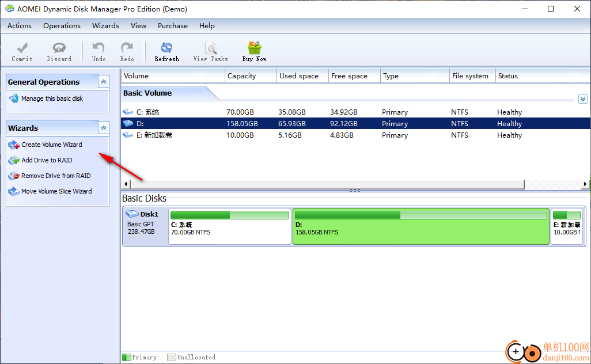
Task: Click the Manage this basic disk icon
Action: (x=14, y=98)
